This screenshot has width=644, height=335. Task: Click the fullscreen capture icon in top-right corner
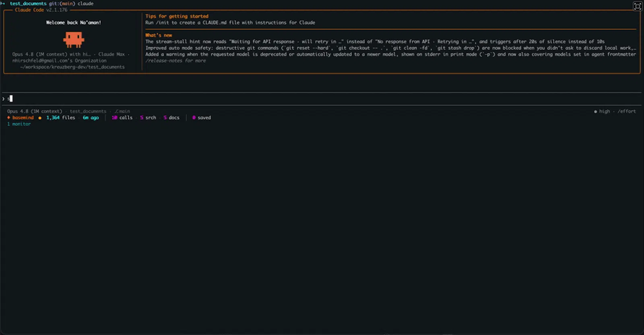click(638, 6)
